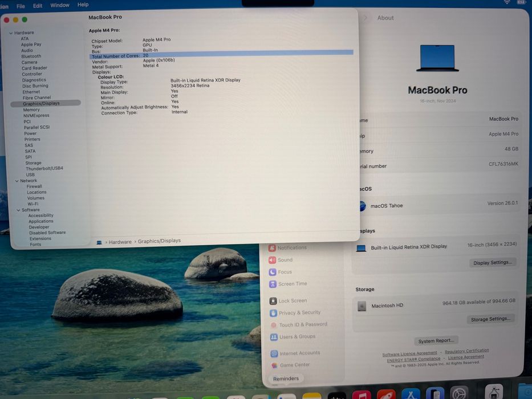Viewport: 532px width, 399px height.
Task: Open the Touch ID & Password icon
Action: (274, 325)
